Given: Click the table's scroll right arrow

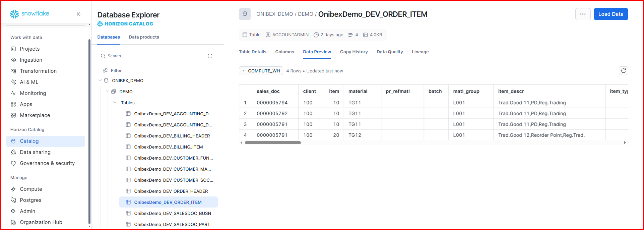Looking at the screenshot, I should (625, 143).
